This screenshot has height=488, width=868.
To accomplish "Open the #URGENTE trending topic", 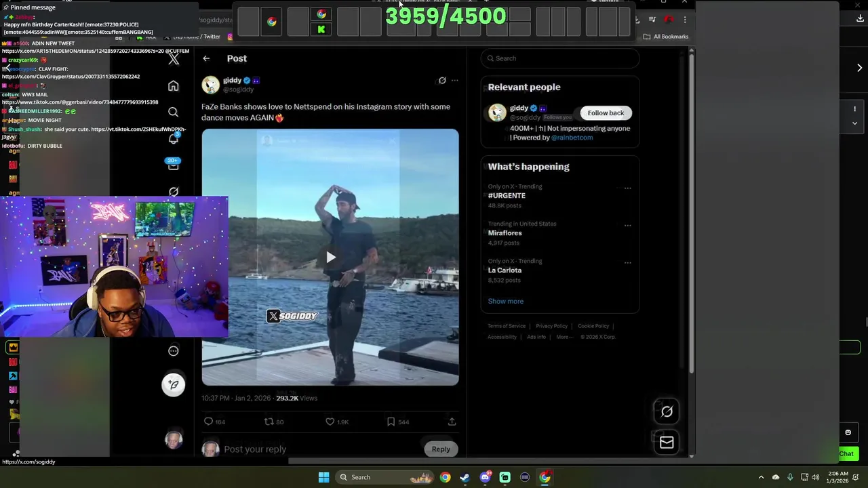I will click(507, 195).
